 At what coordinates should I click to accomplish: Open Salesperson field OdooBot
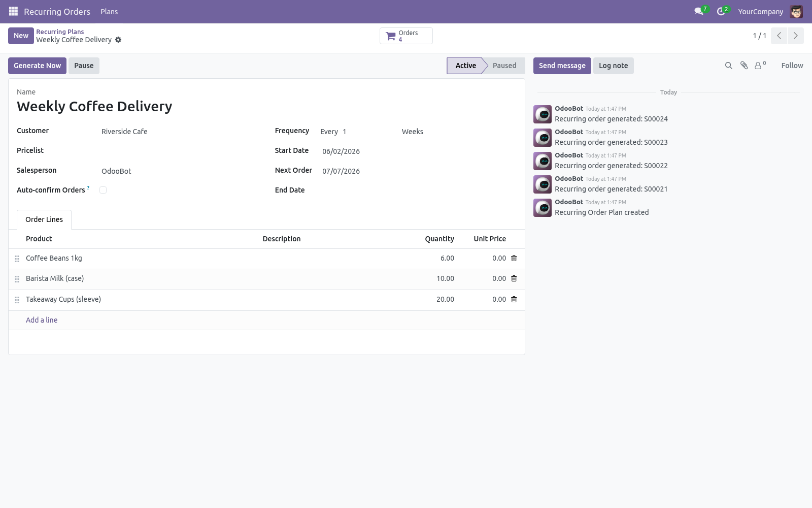pos(180,171)
